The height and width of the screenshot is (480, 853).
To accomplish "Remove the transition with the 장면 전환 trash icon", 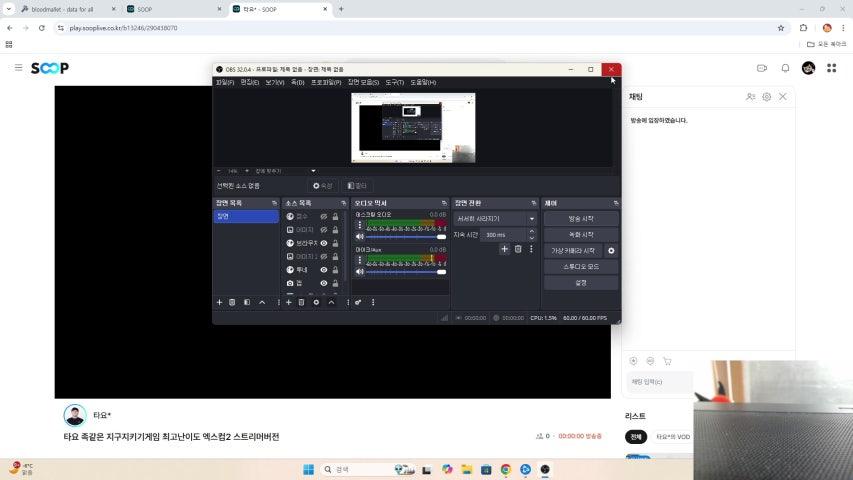I will (518, 249).
